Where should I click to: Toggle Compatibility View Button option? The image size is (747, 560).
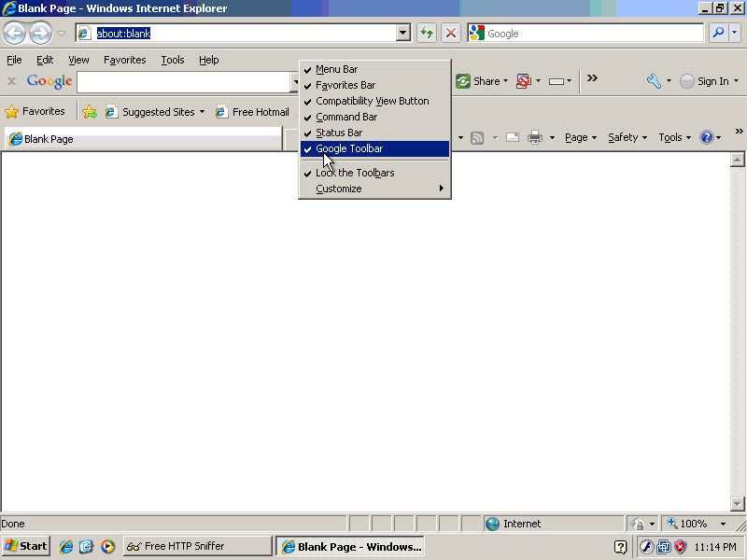[x=374, y=101]
